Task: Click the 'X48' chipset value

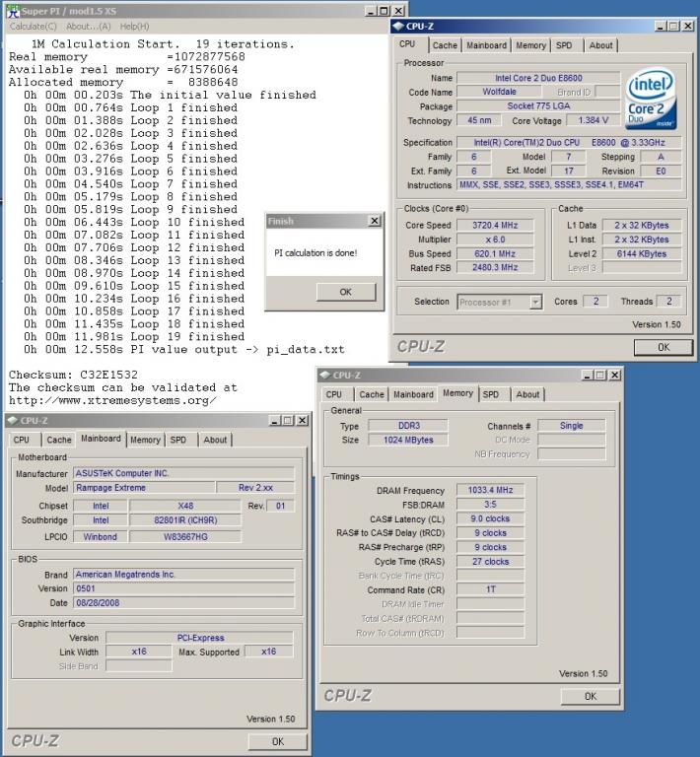Action: [185, 506]
